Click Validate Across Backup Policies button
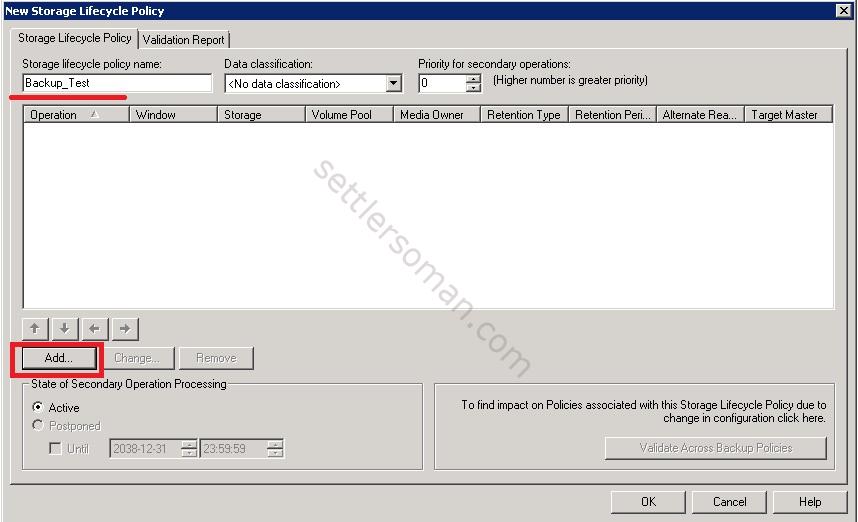The height and width of the screenshot is (522, 858). 716,448
